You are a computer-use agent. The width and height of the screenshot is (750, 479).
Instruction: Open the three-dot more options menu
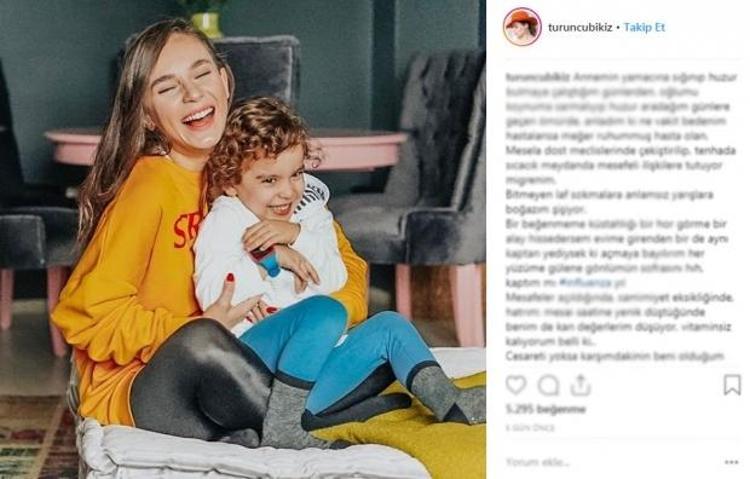point(731,462)
